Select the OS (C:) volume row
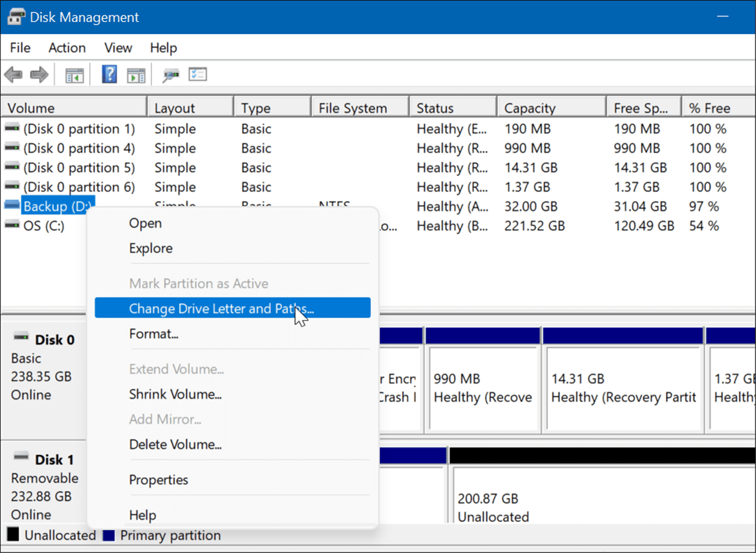 click(45, 226)
